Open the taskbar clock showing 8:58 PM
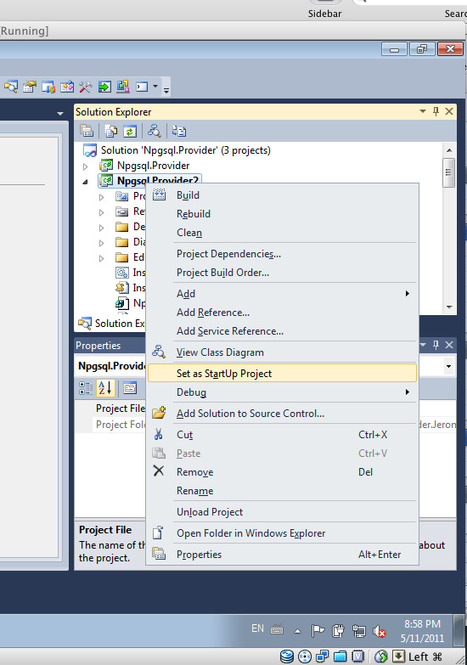Screen dimensions: 467x665 click(422, 631)
